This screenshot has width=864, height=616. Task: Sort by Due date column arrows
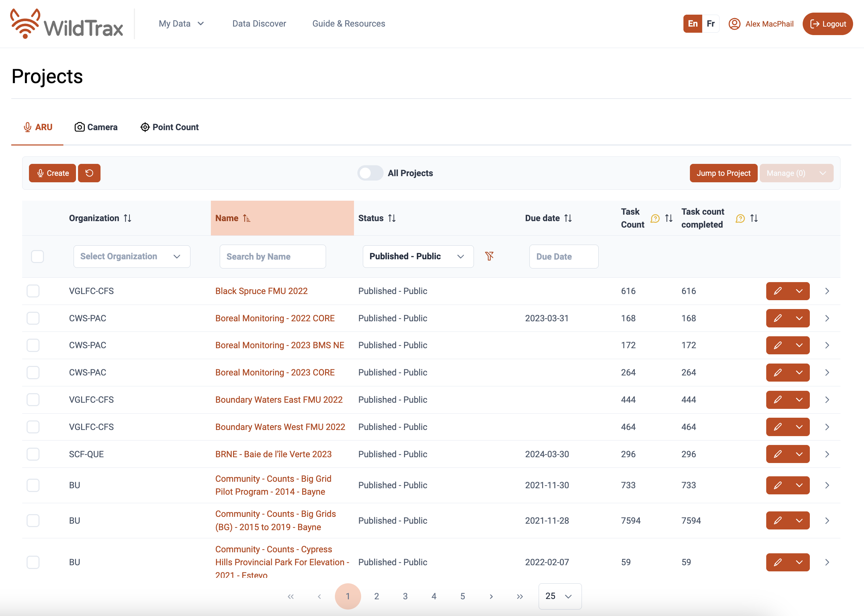[x=568, y=218]
